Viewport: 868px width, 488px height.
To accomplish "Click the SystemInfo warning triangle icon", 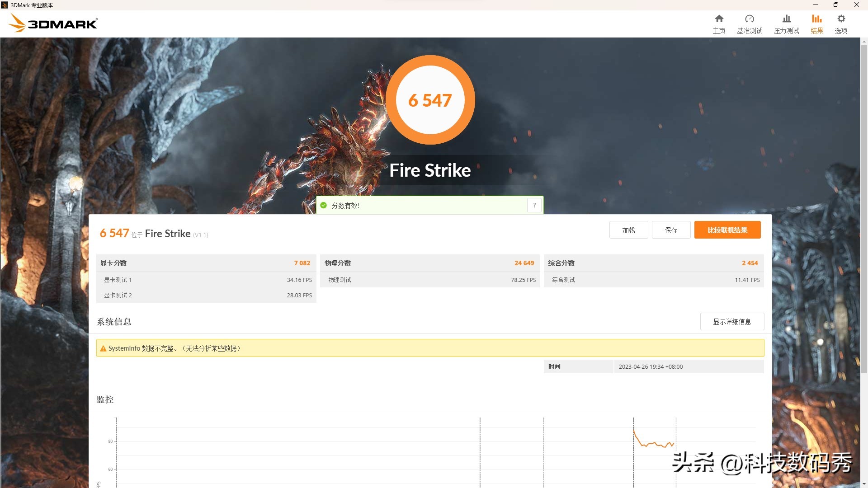I will (103, 349).
